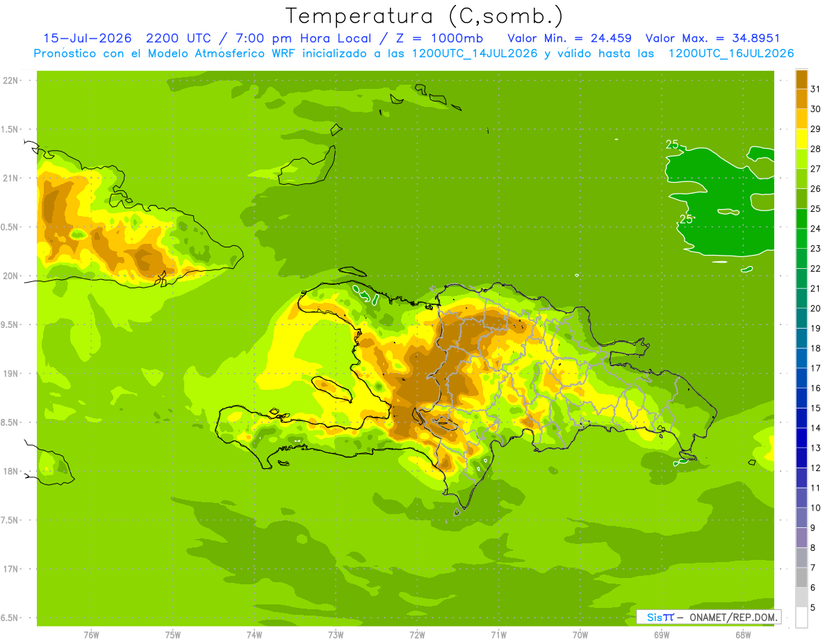Click latitude label "22N"
Image resolution: width=834 pixels, height=644 pixels.
tap(10, 81)
